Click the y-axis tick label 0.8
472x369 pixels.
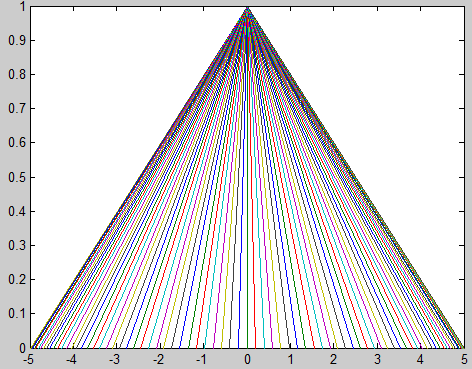pyautogui.click(x=17, y=75)
